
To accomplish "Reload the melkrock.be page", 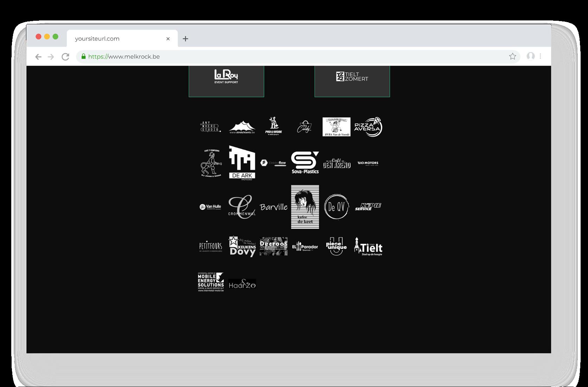I will (x=65, y=57).
